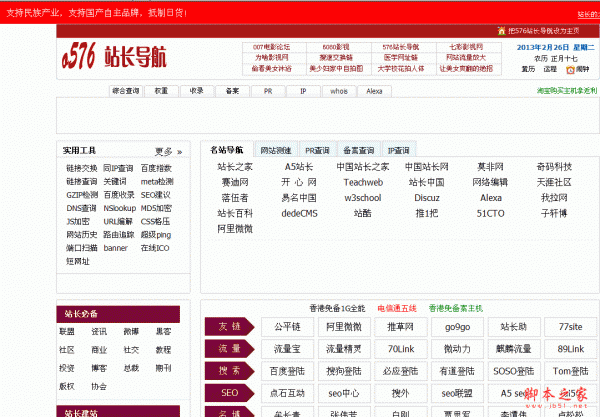600x417 pixels.
Task: Open the 七彩影视网 link
Action: (466, 47)
